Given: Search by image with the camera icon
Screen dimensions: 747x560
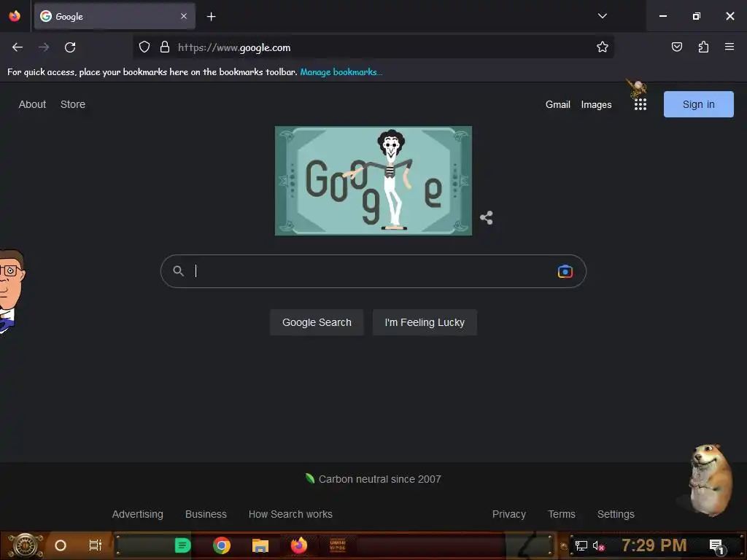Looking at the screenshot, I should (565, 271).
